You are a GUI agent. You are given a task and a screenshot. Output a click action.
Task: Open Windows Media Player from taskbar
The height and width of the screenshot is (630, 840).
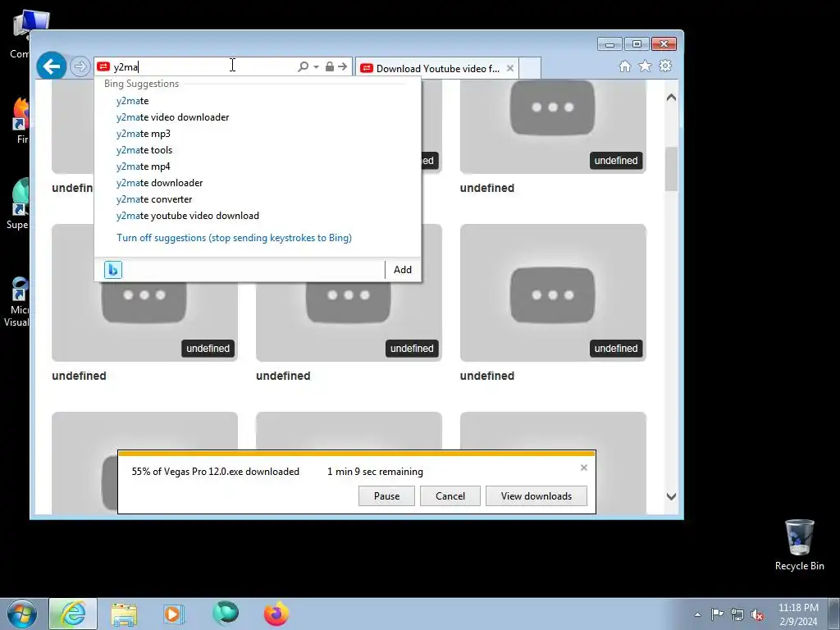pyautogui.click(x=174, y=614)
